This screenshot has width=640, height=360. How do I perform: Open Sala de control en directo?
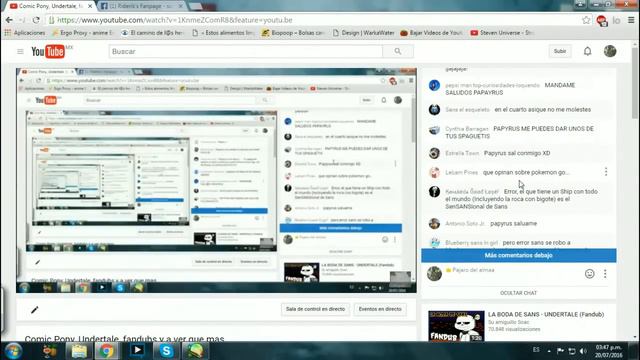pyautogui.click(x=315, y=309)
